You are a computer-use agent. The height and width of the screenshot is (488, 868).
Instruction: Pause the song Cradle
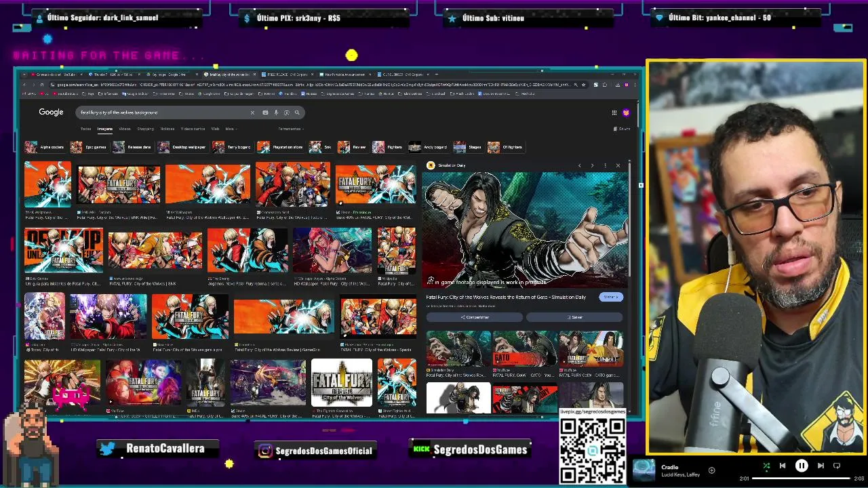pos(802,466)
